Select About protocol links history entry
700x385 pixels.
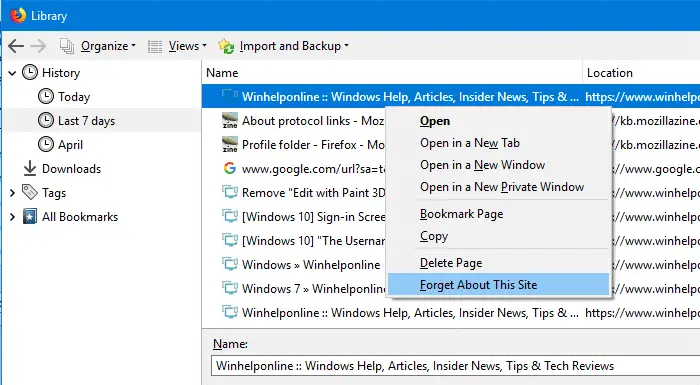294,121
